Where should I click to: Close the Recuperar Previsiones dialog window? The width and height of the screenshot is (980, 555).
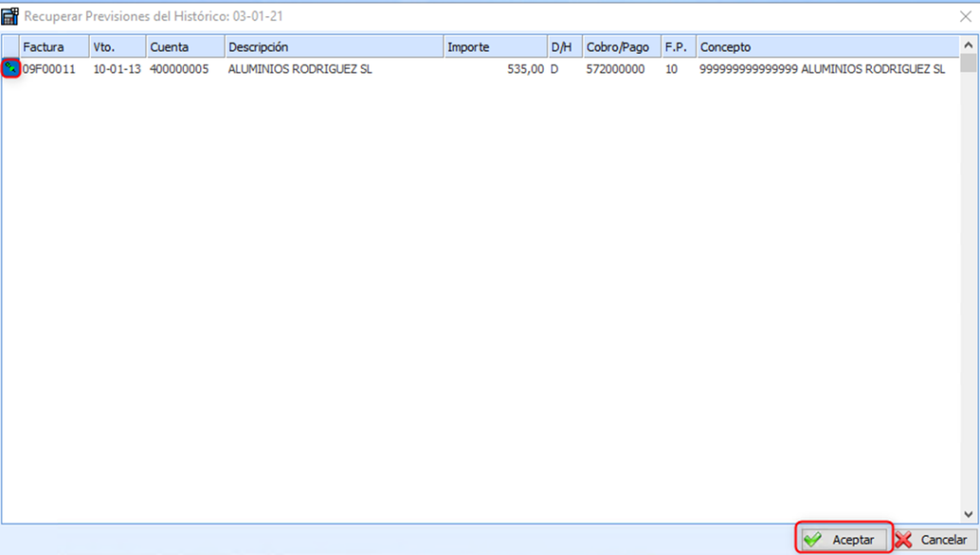[x=965, y=16]
